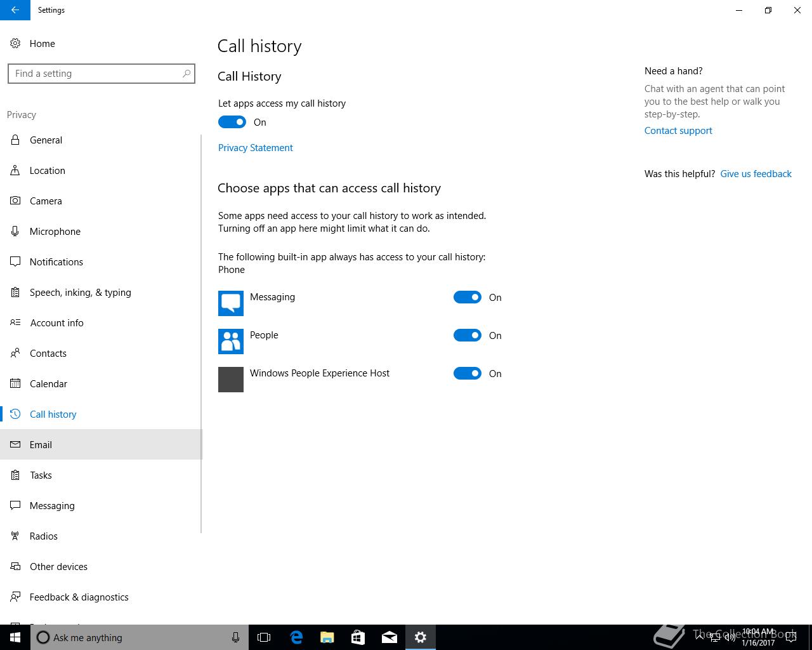This screenshot has height=650, width=812.
Task: Click Home label in the sidebar
Action: click(x=43, y=43)
